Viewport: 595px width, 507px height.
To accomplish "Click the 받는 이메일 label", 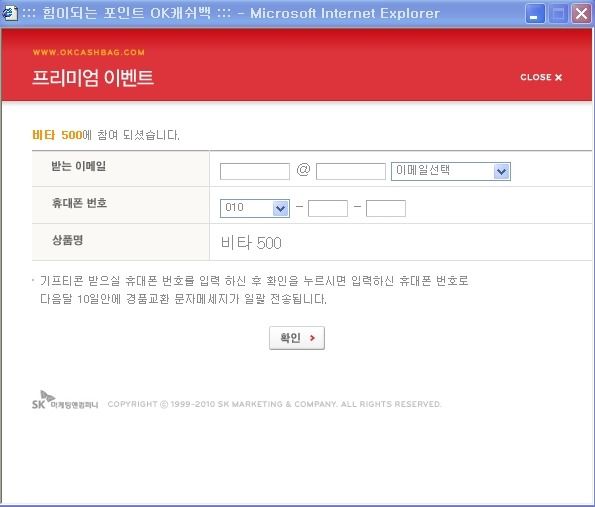I will (79, 166).
